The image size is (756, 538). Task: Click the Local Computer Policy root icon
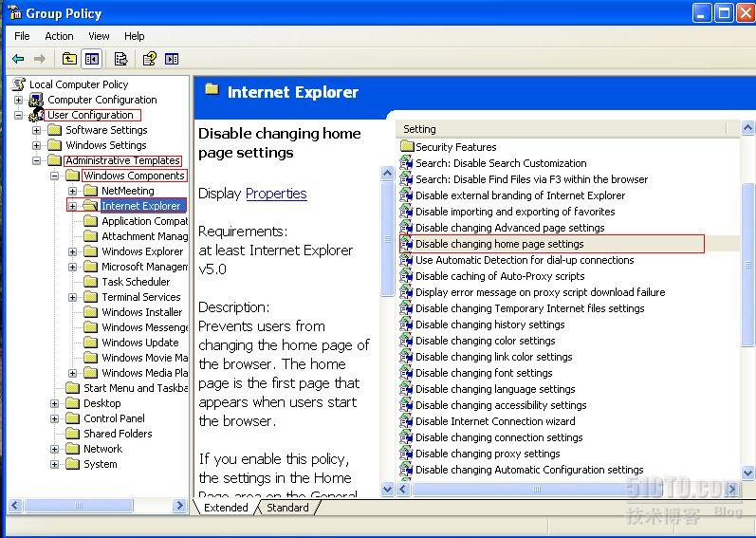[x=18, y=84]
